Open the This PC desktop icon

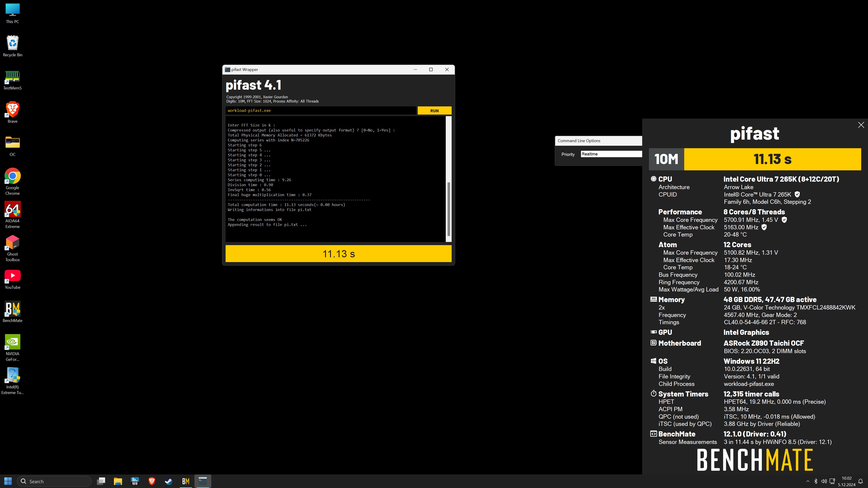(12, 14)
